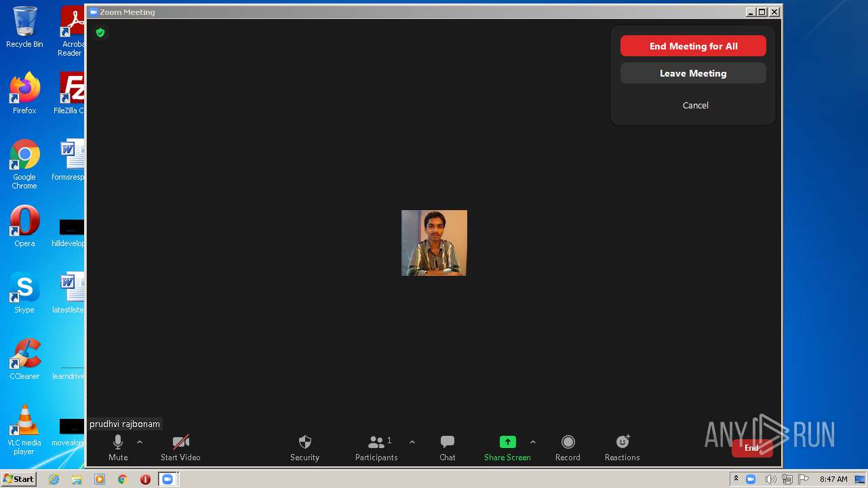Open the FileZilla desktop shortcut
Image resolution: width=868 pixels, height=488 pixels.
coord(71,94)
